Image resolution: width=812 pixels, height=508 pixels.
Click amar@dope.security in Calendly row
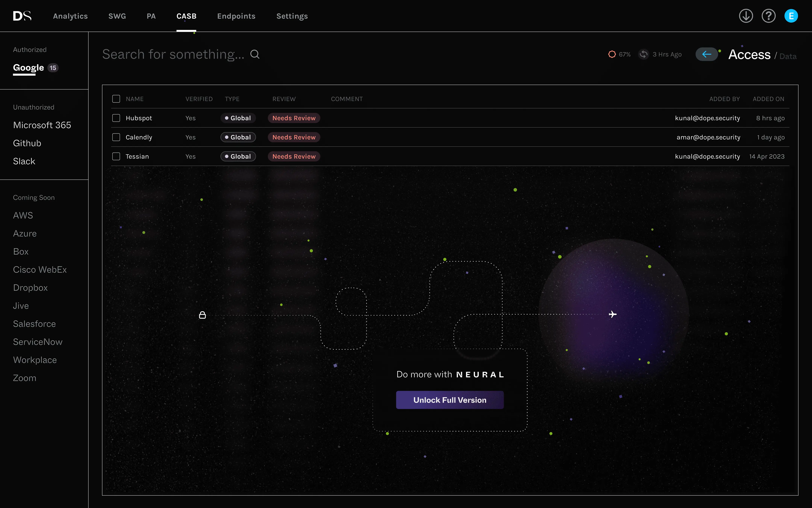tap(708, 137)
